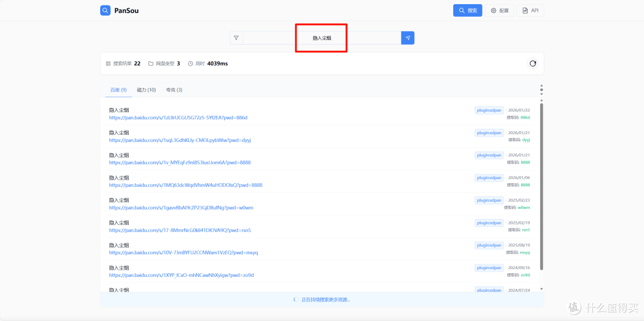The height and width of the screenshot is (321, 644).
Task: Open the Baidu link ending pwd=dyyj
Action: [180, 140]
